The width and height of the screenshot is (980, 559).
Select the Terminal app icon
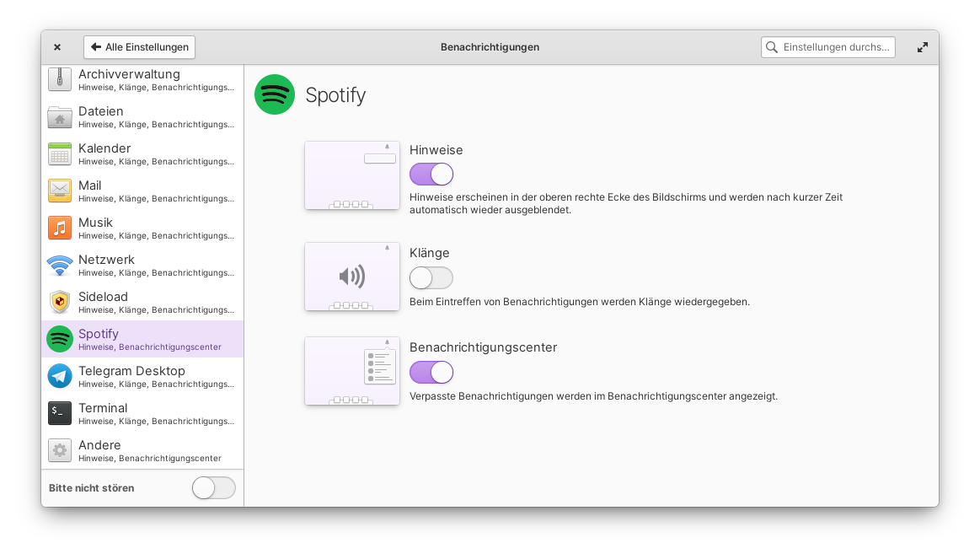[x=59, y=413]
